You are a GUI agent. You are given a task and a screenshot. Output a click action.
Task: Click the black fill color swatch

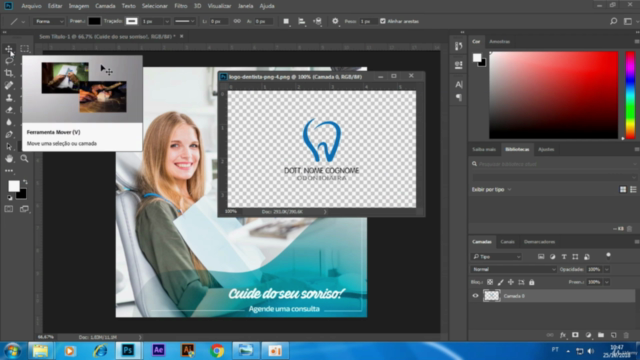(x=94, y=21)
